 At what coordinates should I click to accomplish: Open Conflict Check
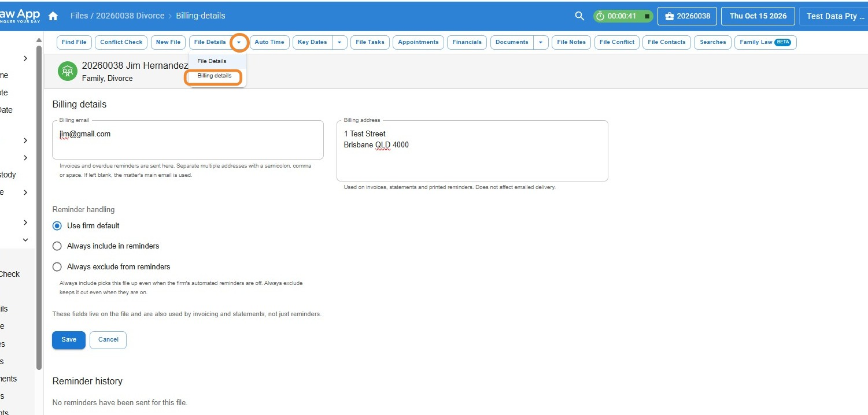(121, 42)
